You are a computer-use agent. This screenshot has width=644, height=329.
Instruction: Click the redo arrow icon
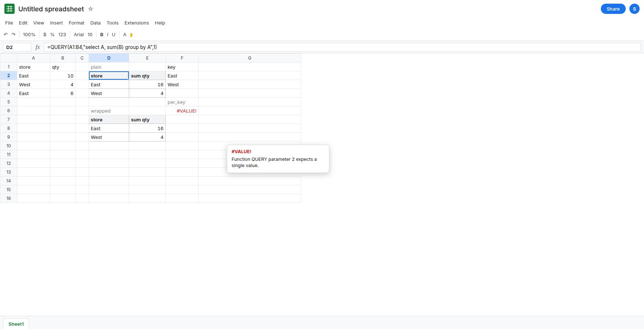click(x=14, y=34)
